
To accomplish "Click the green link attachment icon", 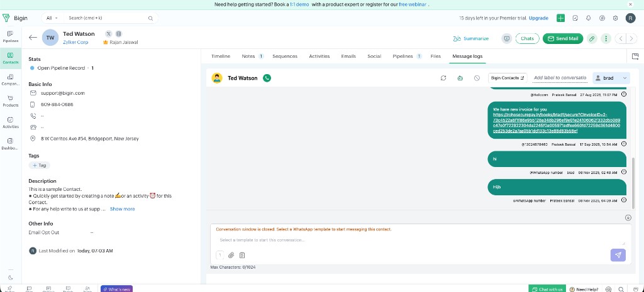I will click(x=592, y=38).
